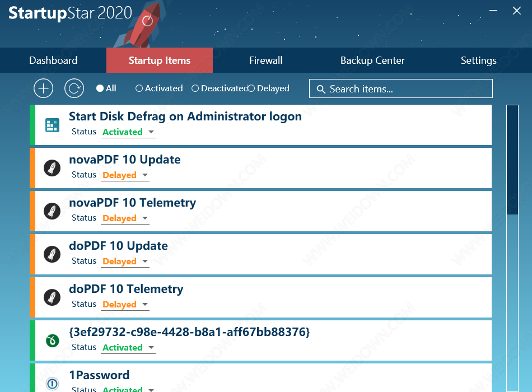Screen dimensions: 532x392
Task: Select the All filter radio button
Action: pos(100,88)
